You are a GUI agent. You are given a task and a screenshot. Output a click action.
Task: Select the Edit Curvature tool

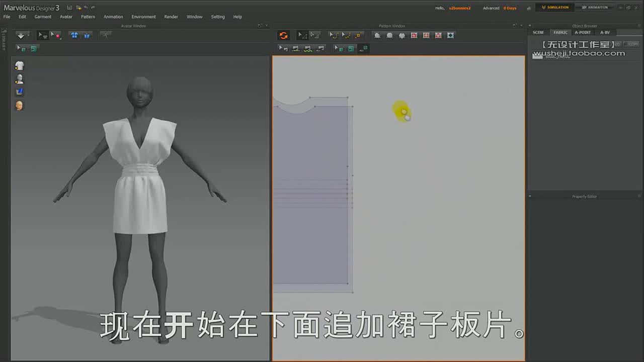tap(333, 35)
